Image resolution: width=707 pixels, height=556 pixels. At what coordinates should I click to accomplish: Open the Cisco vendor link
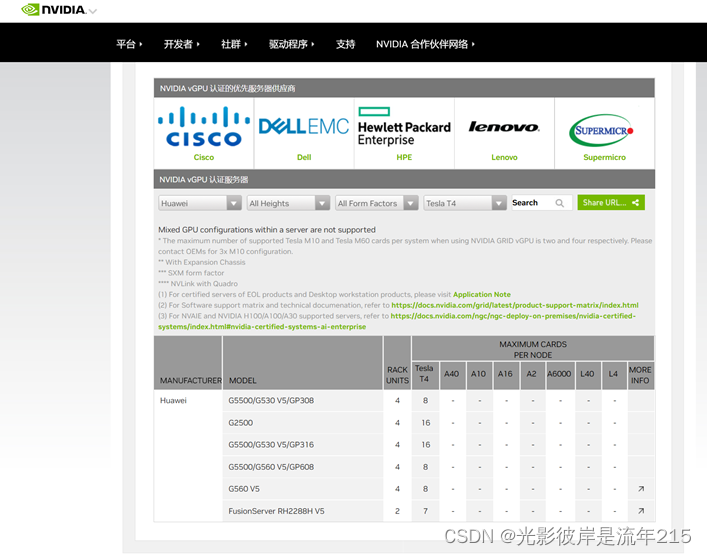pyautogui.click(x=204, y=157)
